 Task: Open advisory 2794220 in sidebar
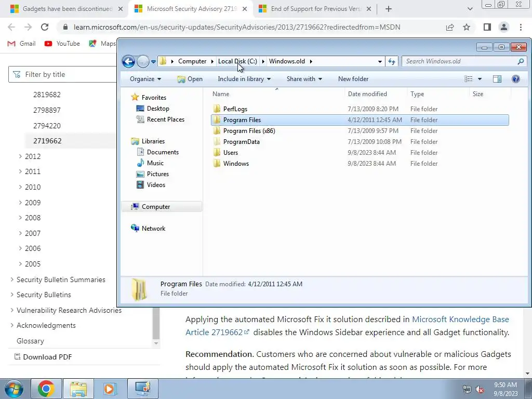[x=47, y=126]
